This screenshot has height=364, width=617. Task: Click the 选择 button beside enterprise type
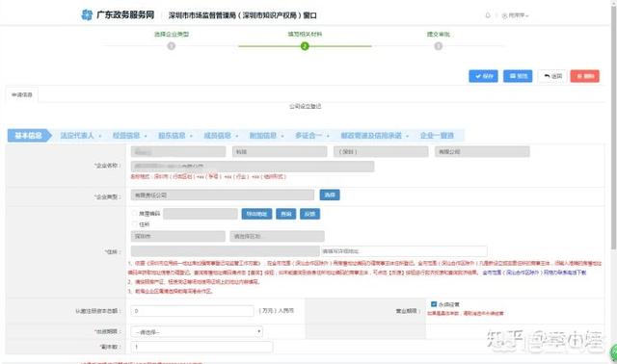pos(330,195)
